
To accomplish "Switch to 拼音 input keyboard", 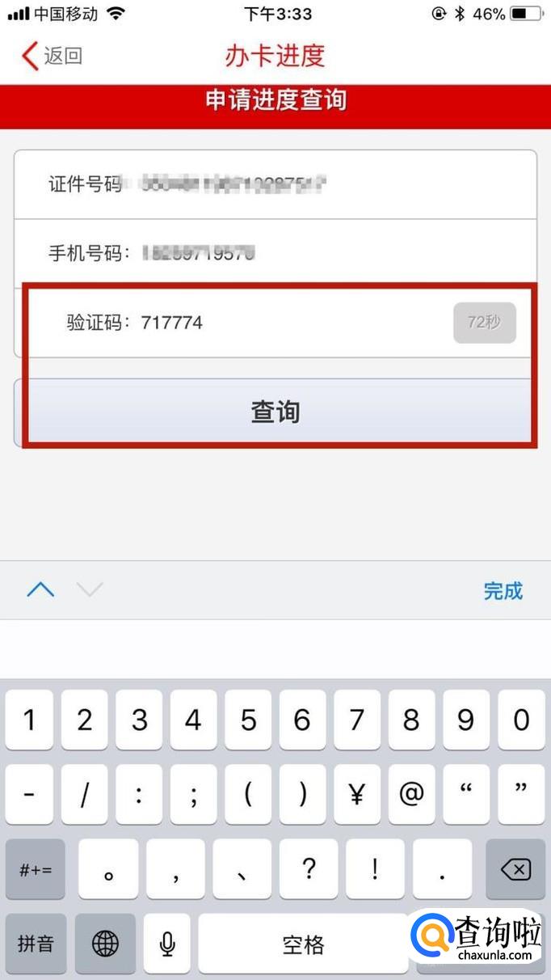I will pos(36,944).
